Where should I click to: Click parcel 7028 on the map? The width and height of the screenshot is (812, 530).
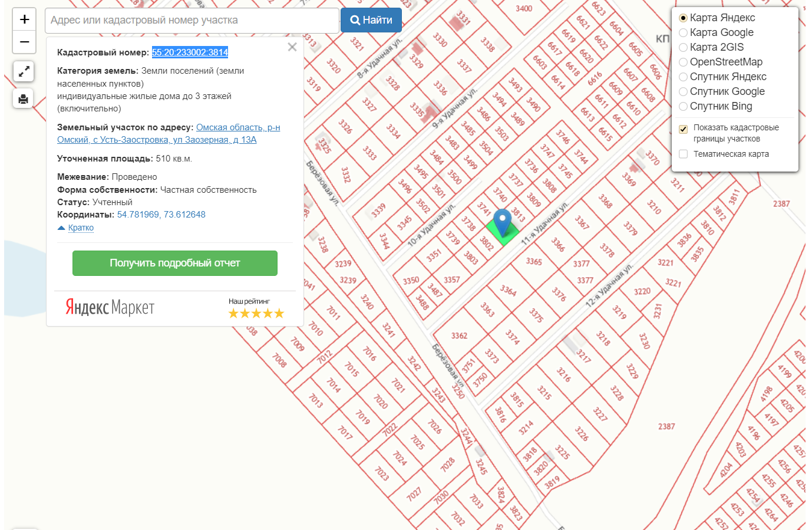pyautogui.click(x=448, y=465)
